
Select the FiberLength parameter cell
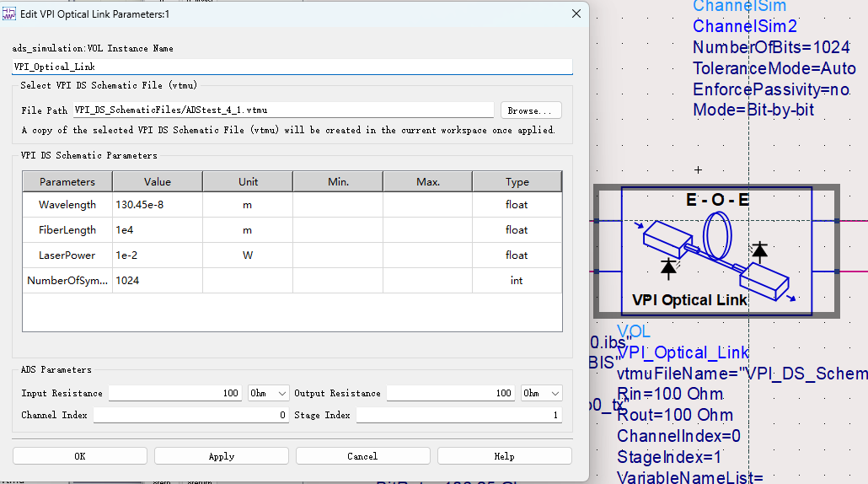[67, 230]
